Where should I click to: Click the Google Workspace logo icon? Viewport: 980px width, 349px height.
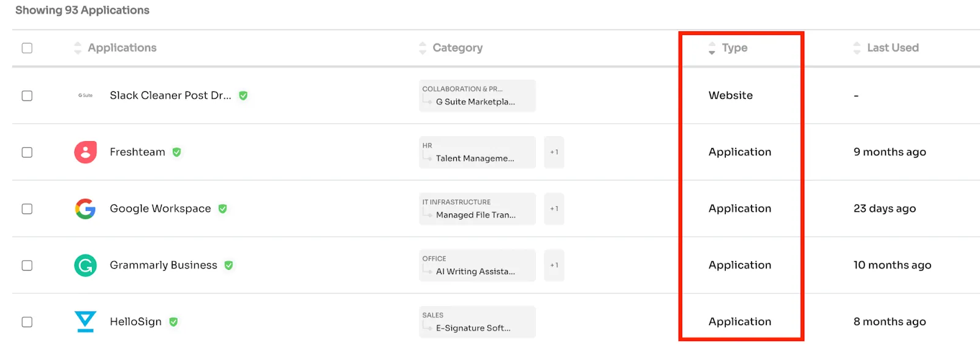tap(85, 209)
